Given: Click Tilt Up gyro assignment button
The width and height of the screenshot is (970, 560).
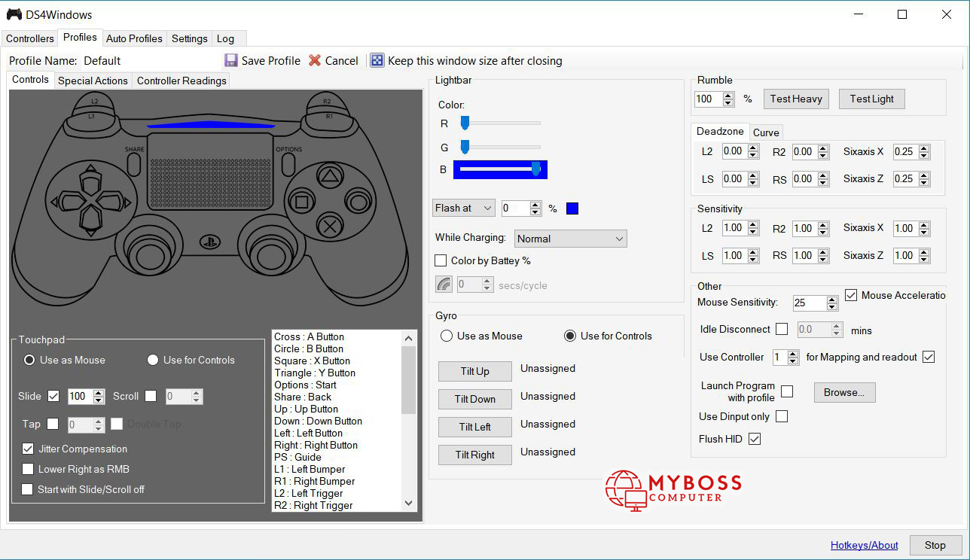Looking at the screenshot, I should (474, 371).
